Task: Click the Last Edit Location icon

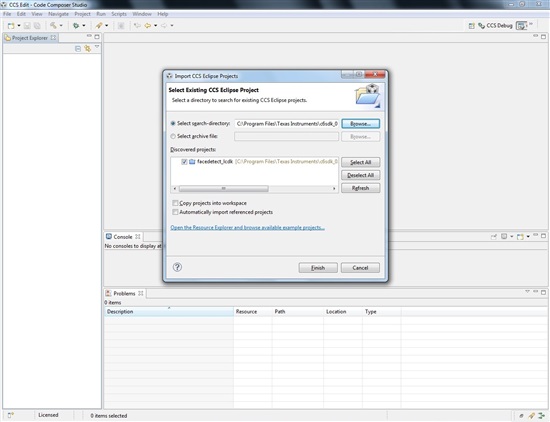Action: pos(137,26)
